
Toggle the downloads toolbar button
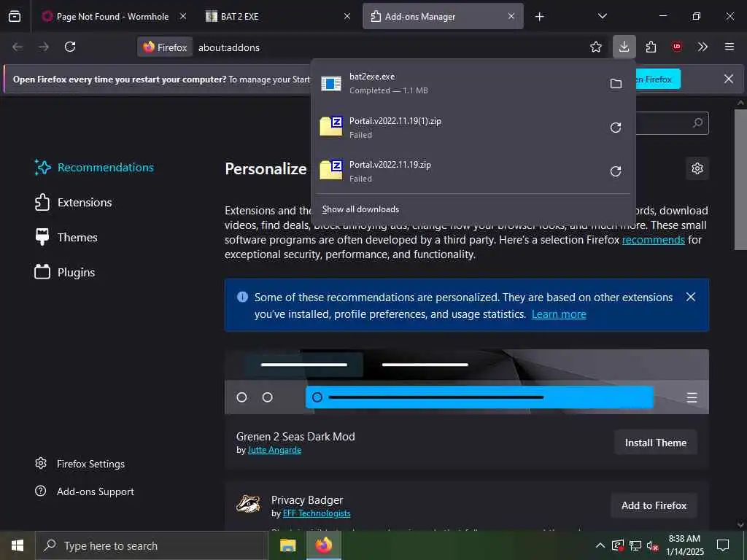(624, 47)
